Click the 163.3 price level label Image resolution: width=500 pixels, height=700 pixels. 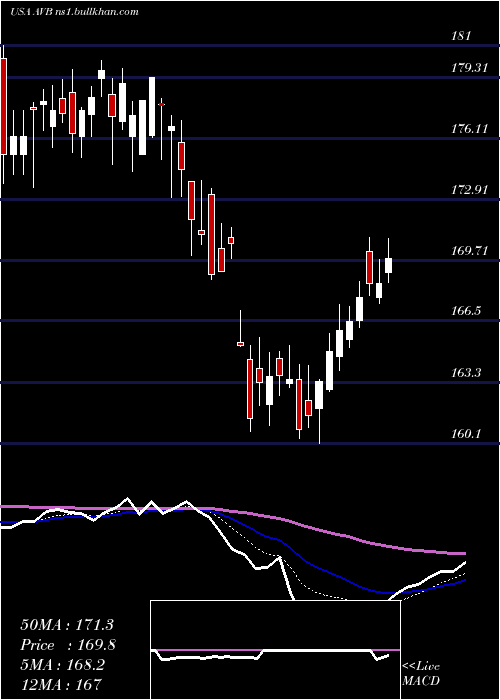coord(466,372)
